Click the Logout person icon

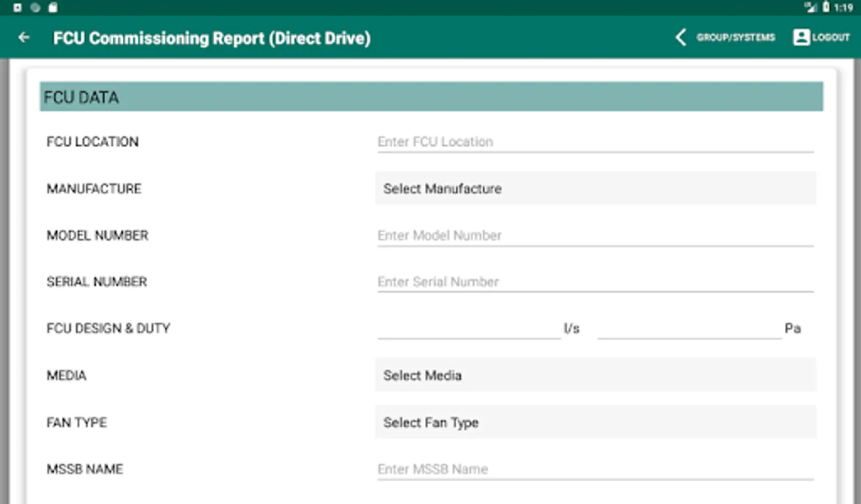pos(801,38)
